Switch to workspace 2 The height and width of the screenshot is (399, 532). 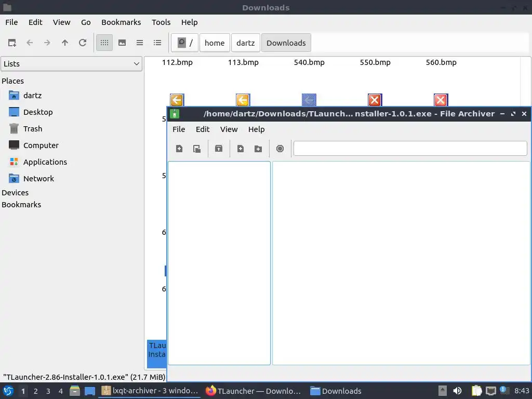(36, 391)
